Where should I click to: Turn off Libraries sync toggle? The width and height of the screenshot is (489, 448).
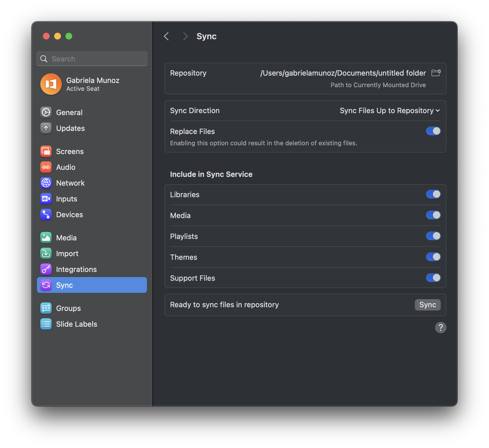coord(433,194)
